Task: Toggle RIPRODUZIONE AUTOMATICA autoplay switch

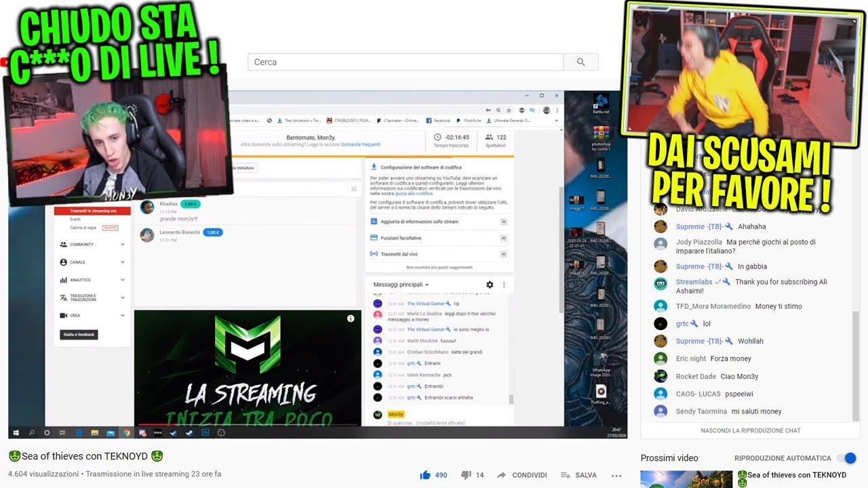Action: click(846, 458)
